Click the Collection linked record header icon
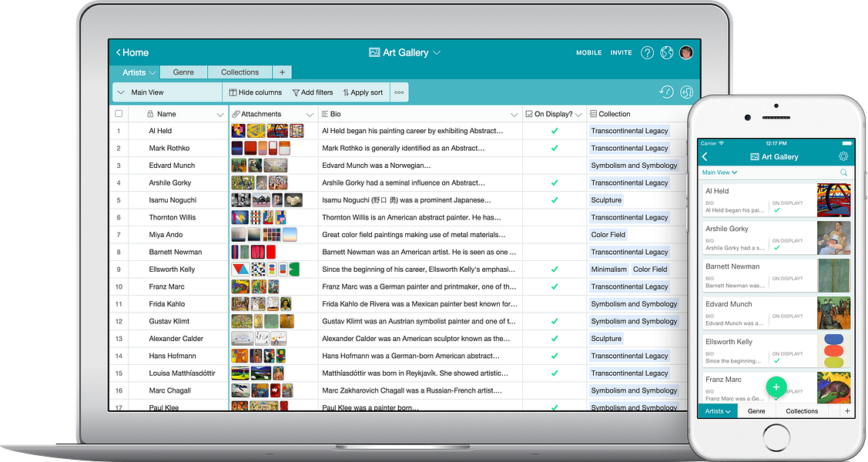Viewport: 868px width, 462px height. (593, 114)
